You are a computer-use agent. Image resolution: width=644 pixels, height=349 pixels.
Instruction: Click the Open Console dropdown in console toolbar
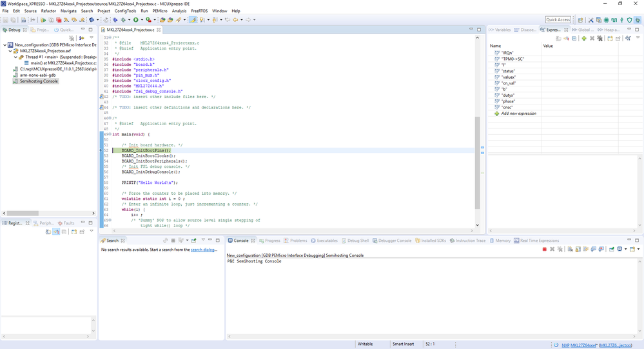(x=639, y=249)
